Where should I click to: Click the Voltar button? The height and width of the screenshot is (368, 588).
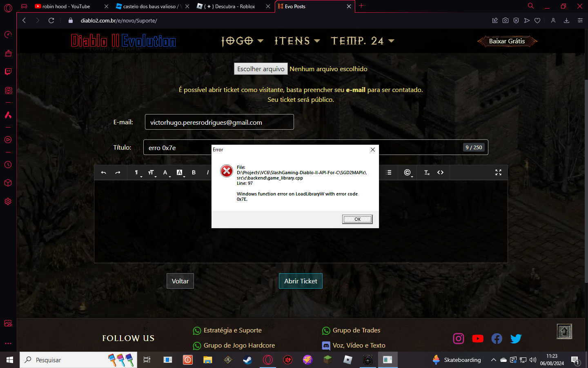click(180, 281)
